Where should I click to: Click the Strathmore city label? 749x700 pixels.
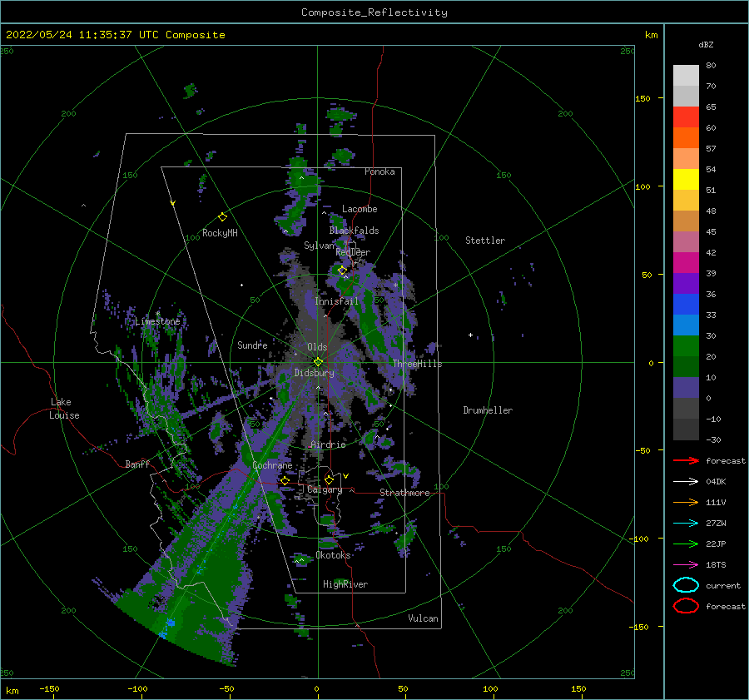404,493
